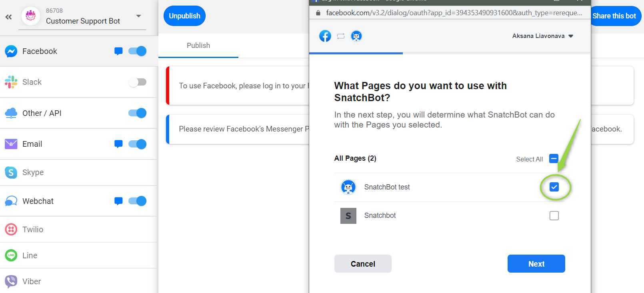Screen dimensions: 644x293
Task: Click the Line channel icon
Action: [x=11, y=255]
